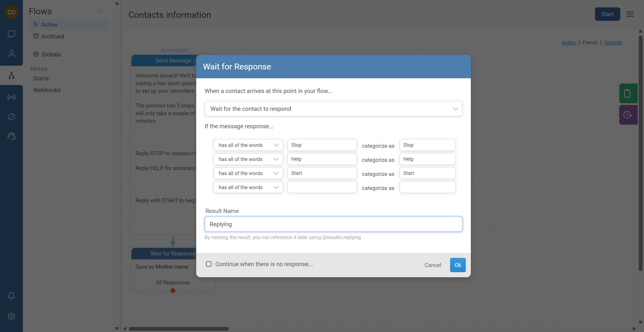Image resolution: width=644 pixels, height=332 pixels.
Task: Expand the Wait for the contact dropdown
Action: pyautogui.click(x=333, y=108)
